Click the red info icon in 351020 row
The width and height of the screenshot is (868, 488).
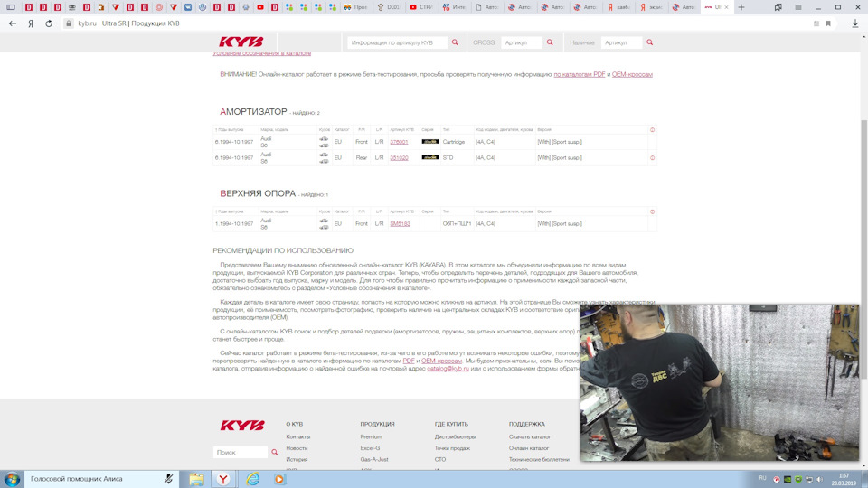[x=652, y=157]
